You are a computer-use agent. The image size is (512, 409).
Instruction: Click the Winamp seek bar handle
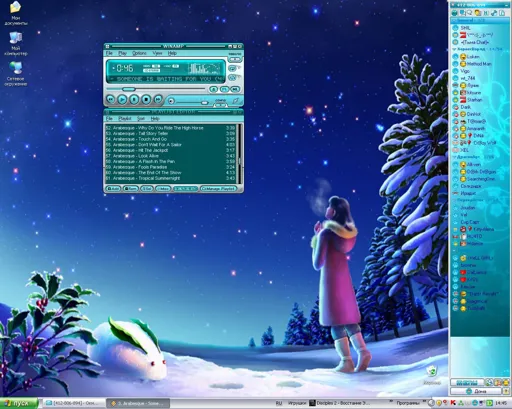pyautogui.click(x=128, y=89)
